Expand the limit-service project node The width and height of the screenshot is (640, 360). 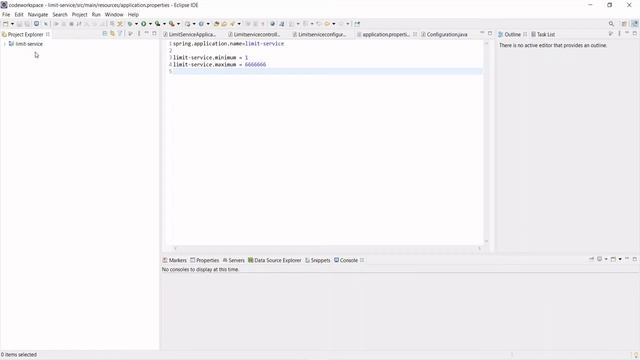point(4,44)
